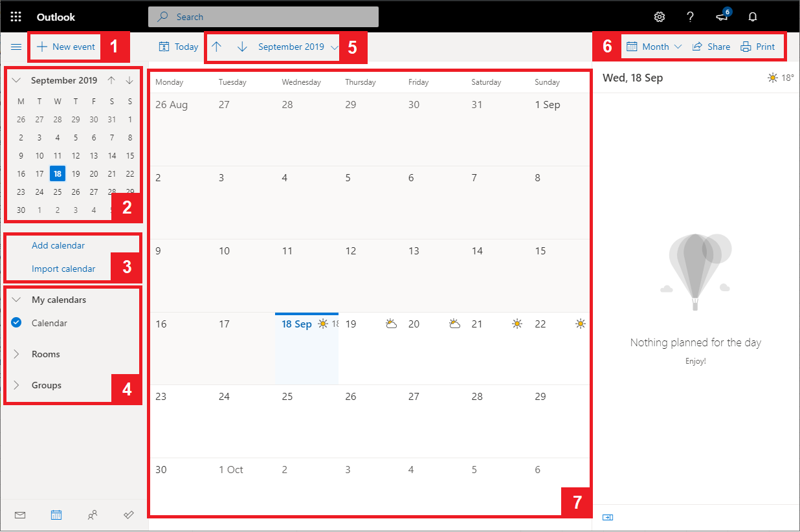Select 25 in the mini calendar
This screenshot has height=532, width=800.
[x=58, y=192]
